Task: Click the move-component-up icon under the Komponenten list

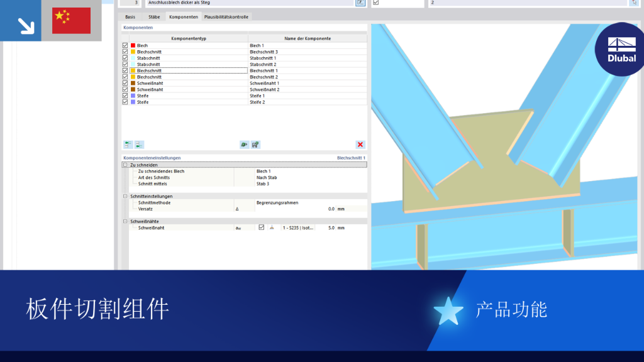Action: tap(128, 145)
